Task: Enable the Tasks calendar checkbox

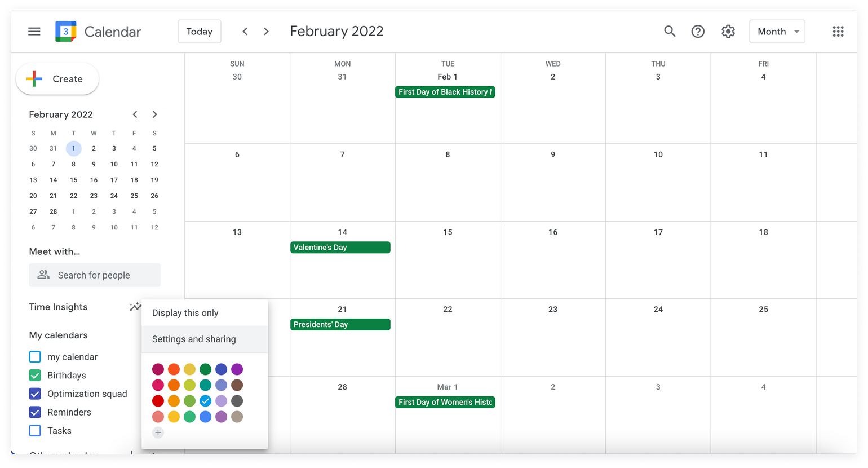Action: (x=35, y=431)
